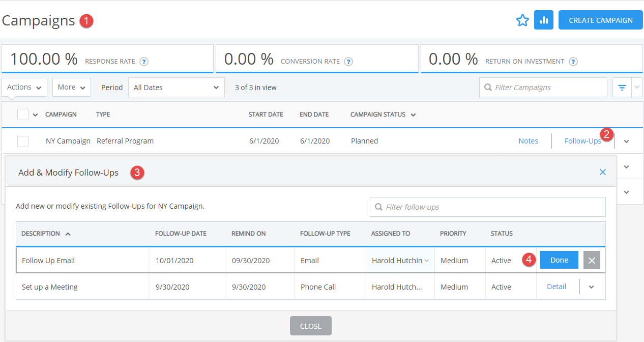Viewport: 644px width, 342px height.
Task: Click the CREATE CAMPAIGN button
Action: [601, 20]
